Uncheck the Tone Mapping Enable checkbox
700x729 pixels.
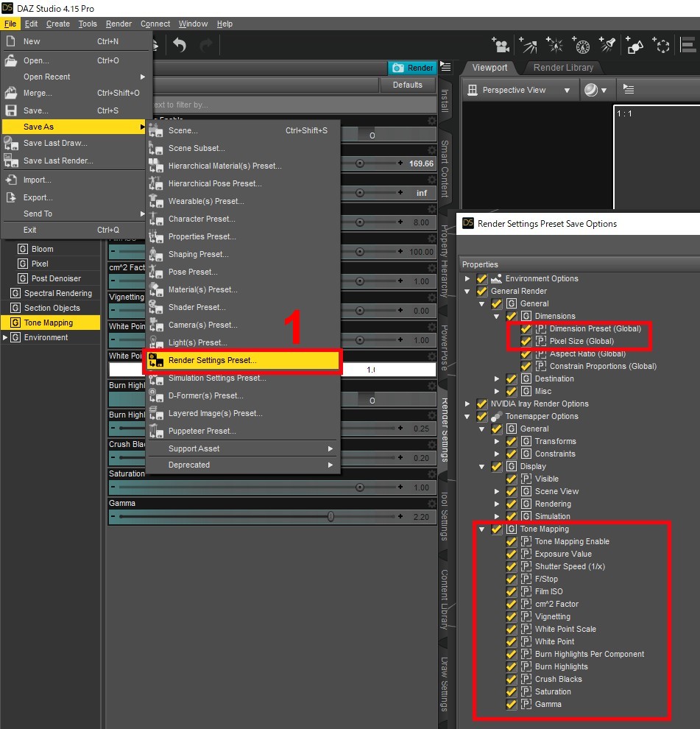[512, 542]
